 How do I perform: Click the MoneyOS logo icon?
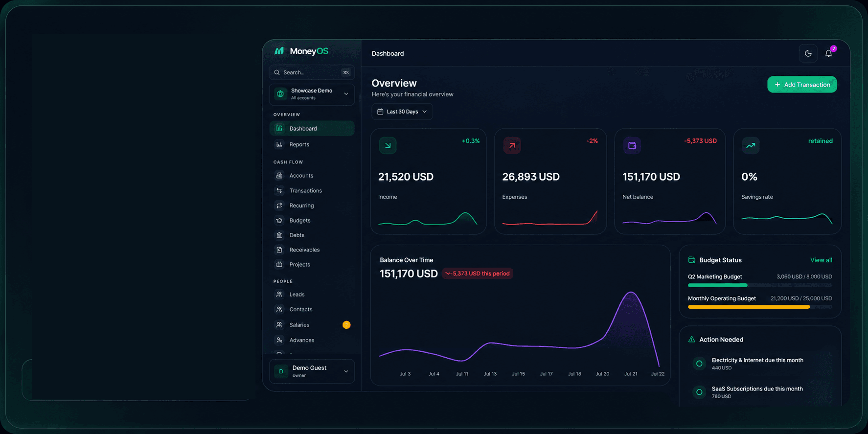[x=279, y=51]
